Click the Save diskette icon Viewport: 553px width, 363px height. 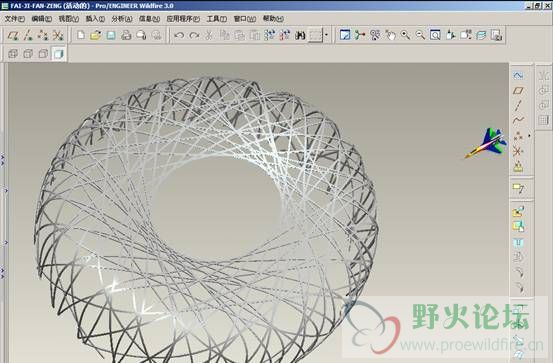[x=111, y=35]
